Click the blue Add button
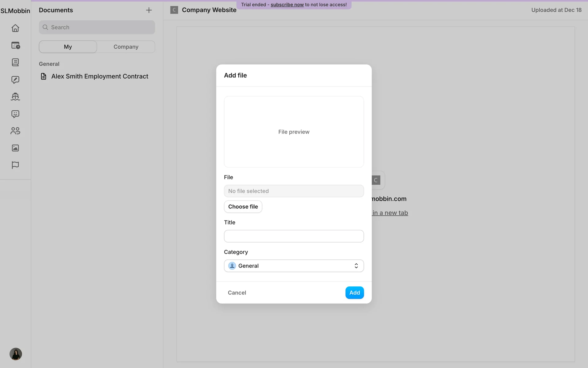The height and width of the screenshot is (368, 588). coord(354,293)
